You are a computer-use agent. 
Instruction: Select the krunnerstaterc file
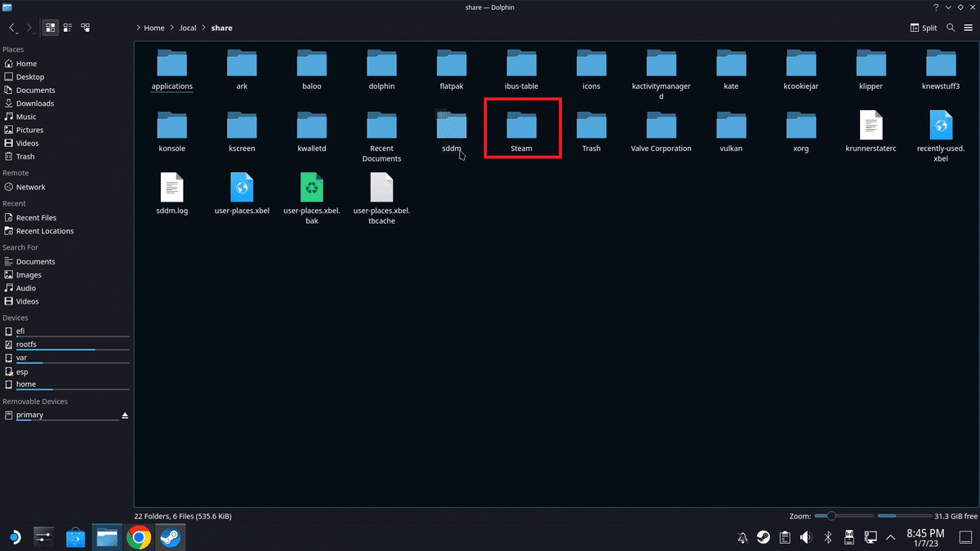tap(871, 131)
